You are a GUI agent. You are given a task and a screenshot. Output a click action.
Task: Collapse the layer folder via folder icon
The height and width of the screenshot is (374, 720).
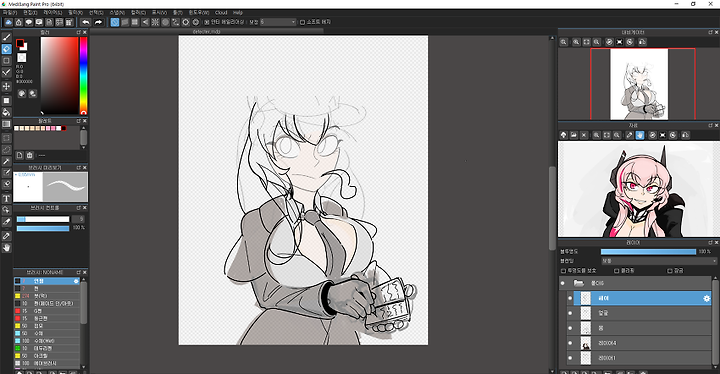(579, 283)
